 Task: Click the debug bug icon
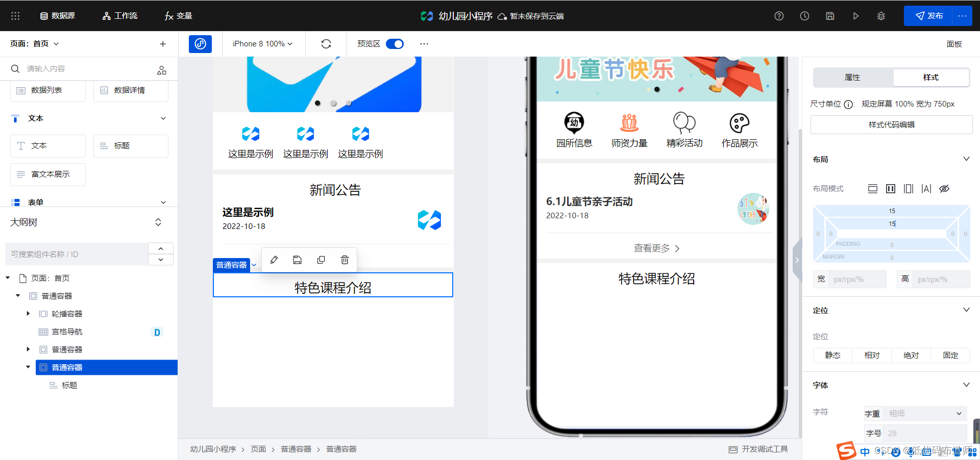click(x=881, y=16)
